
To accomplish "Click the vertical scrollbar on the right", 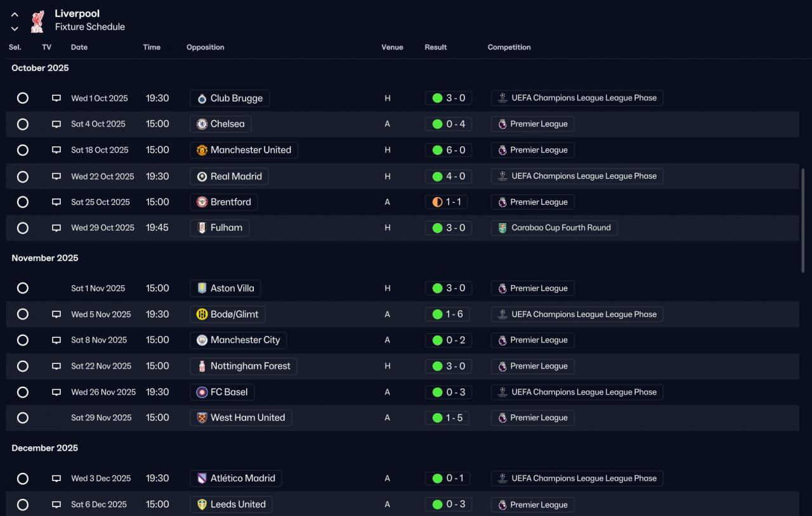I will (x=803, y=220).
